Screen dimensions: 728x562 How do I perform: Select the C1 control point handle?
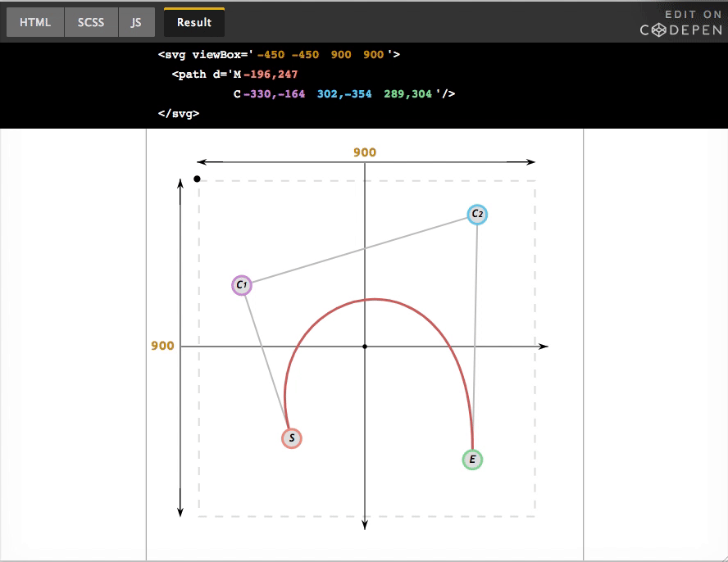coord(242,284)
